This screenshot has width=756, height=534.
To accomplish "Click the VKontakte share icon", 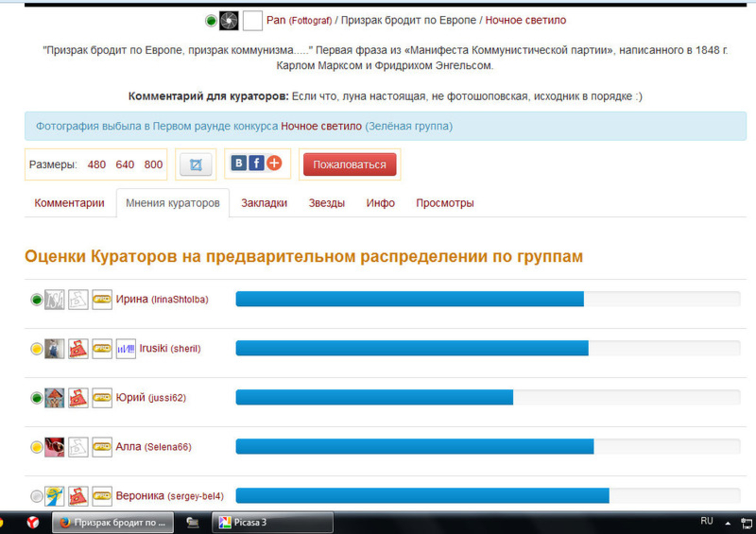I will coord(239,163).
